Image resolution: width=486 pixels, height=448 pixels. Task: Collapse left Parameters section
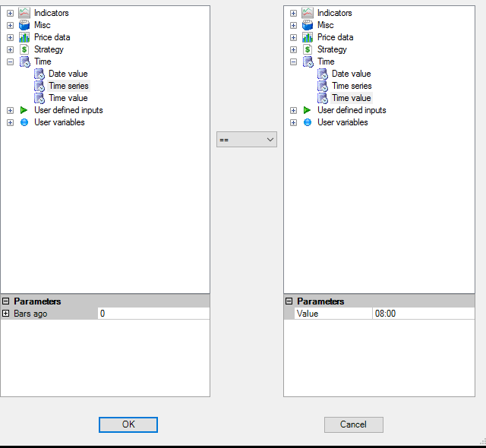point(5,301)
